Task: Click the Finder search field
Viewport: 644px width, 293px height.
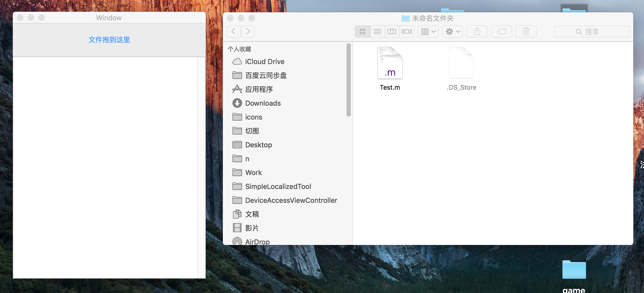Action: 592,31
